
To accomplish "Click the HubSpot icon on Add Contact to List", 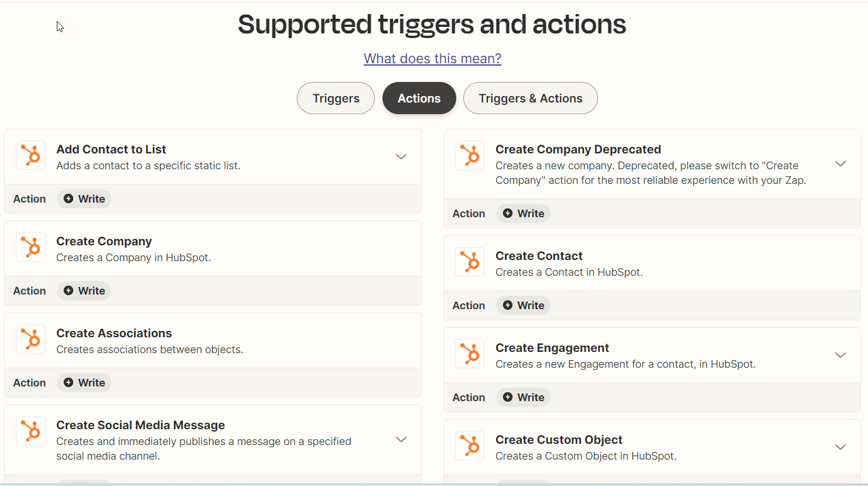I will (x=30, y=155).
